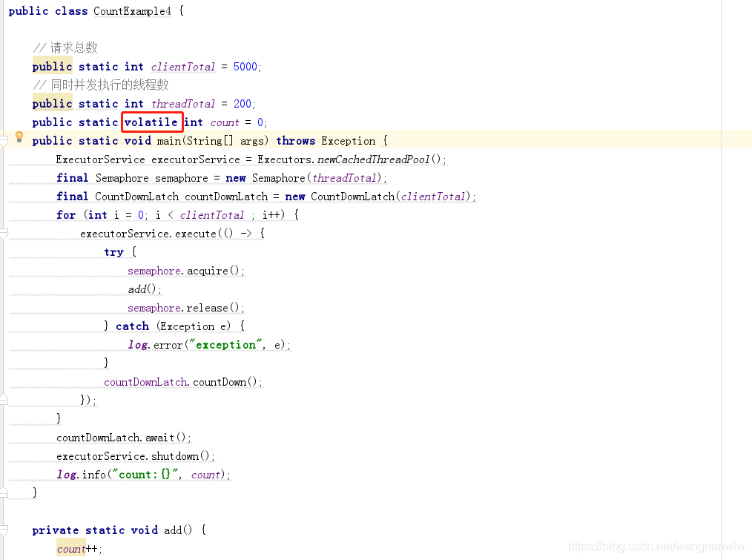Click the 'for' loop keyword

pos(66,215)
